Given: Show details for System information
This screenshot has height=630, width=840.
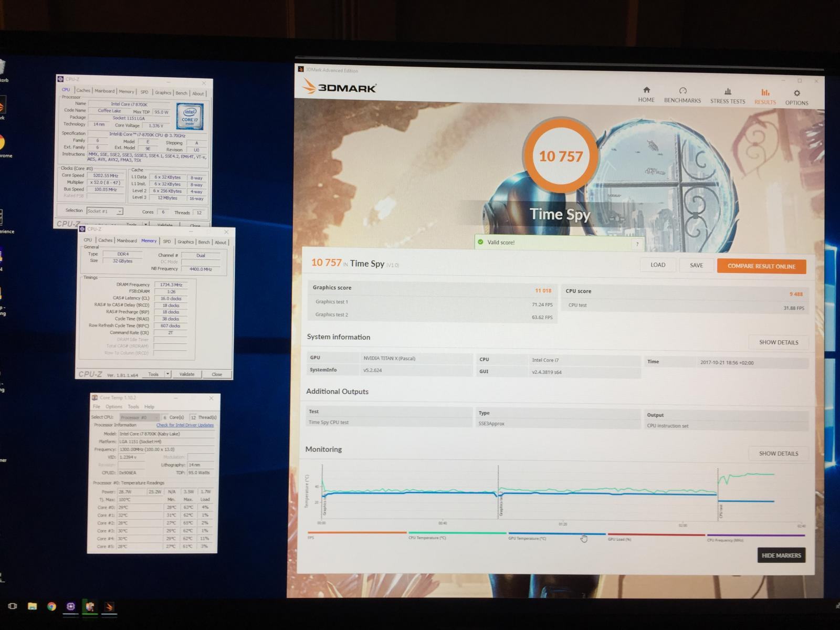Looking at the screenshot, I should (x=779, y=342).
